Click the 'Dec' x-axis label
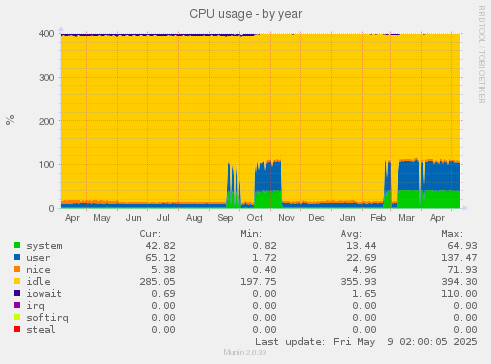This screenshot has height=364, width=491. (316, 218)
